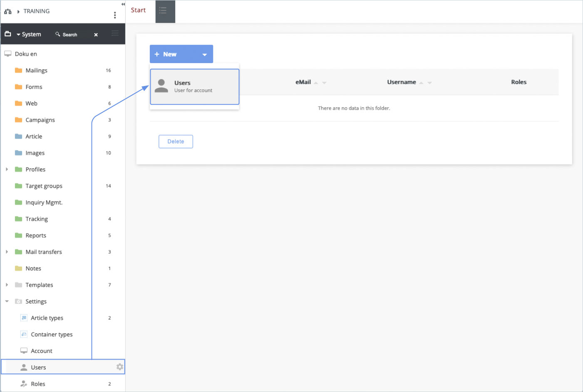Open Roles item under Settings
The image size is (583, 392).
pyautogui.click(x=38, y=384)
